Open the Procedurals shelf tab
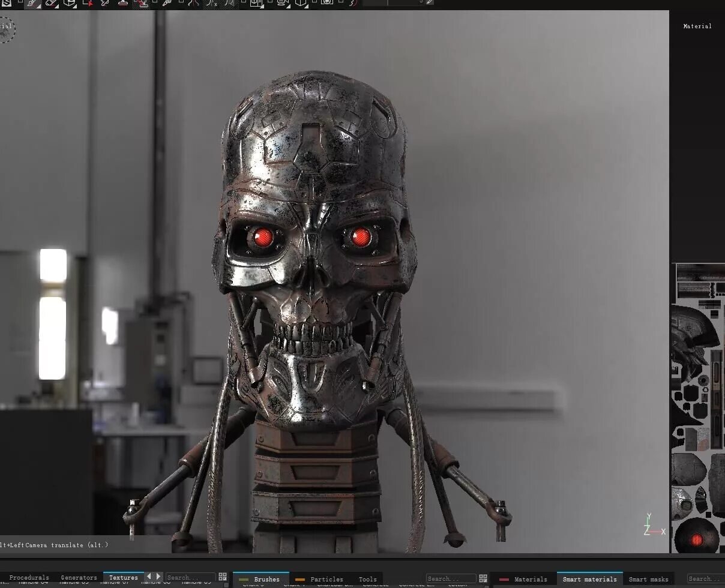Screen dimensions: 725x588 tap(29, 578)
